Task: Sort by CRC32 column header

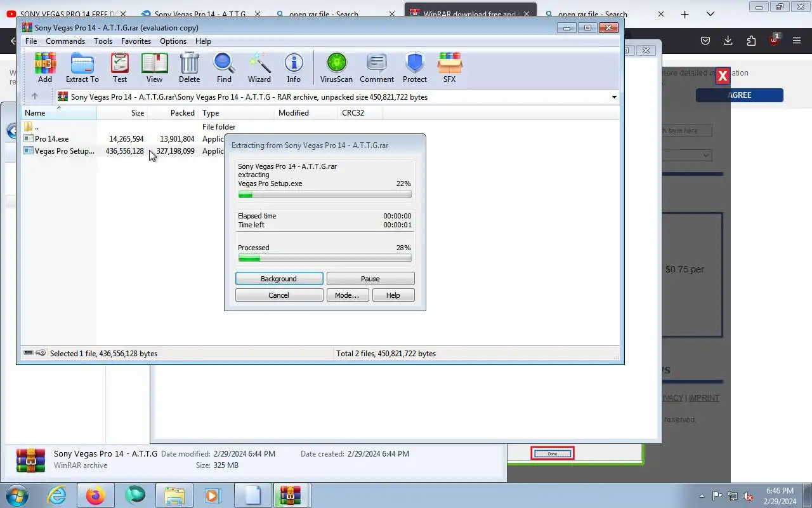Action: tap(360, 113)
